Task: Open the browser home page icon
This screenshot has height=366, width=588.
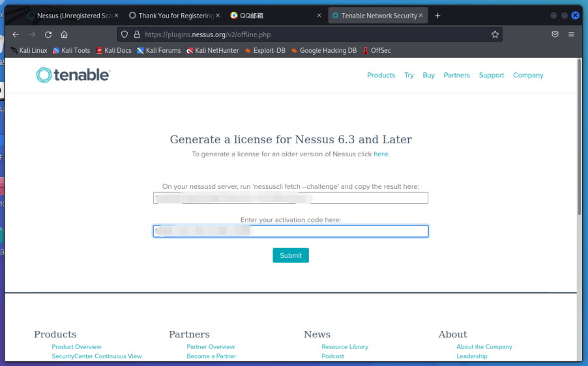Action: (64, 35)
